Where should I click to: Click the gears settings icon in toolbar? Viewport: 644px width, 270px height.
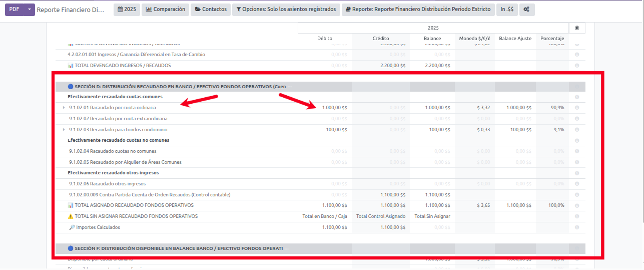click(x=527, y=10)
